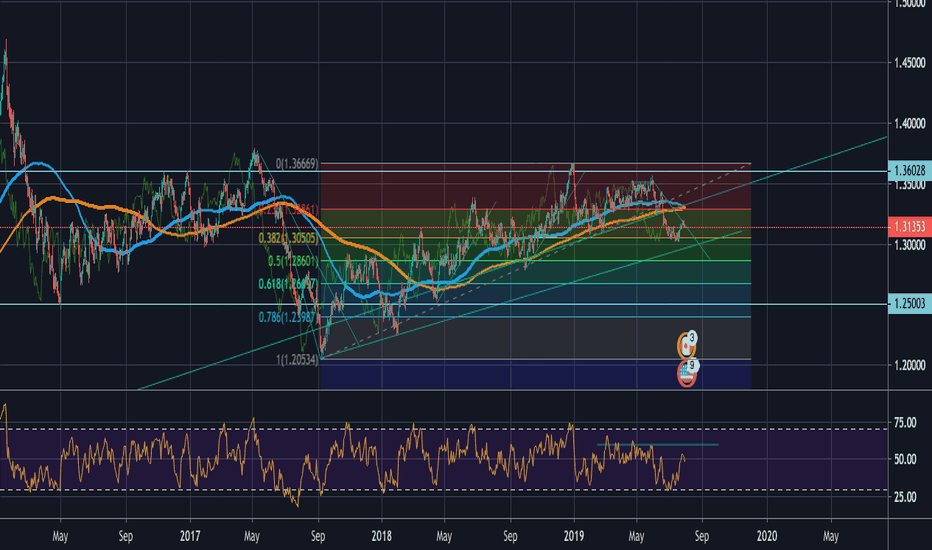Click the 1.45000 price scale value
Screen dimensions: 932x550
909,62
